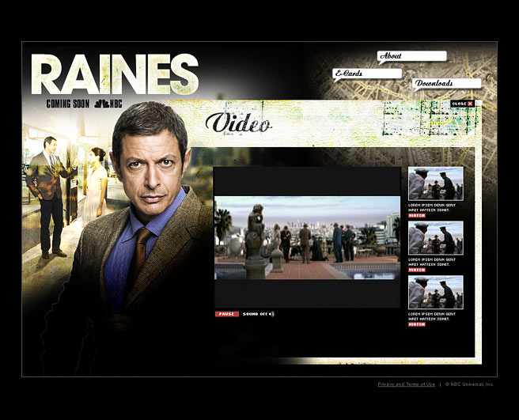
Task: Click WATCH under the second thumbnail
Action: pos(417,270)
